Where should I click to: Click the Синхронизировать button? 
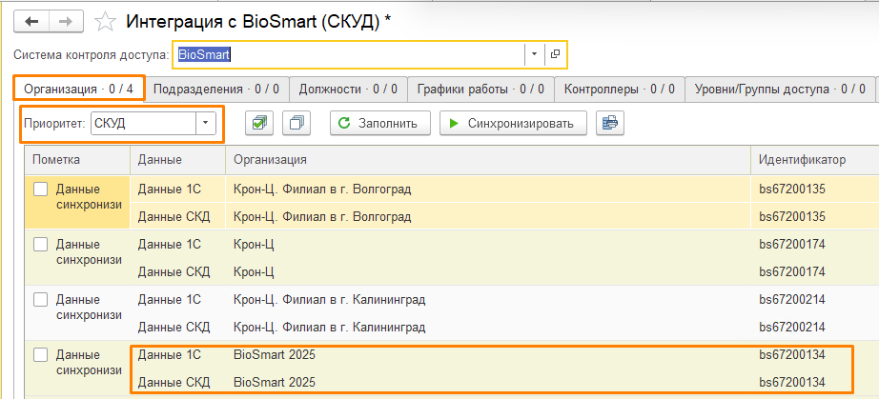(513, 123)
